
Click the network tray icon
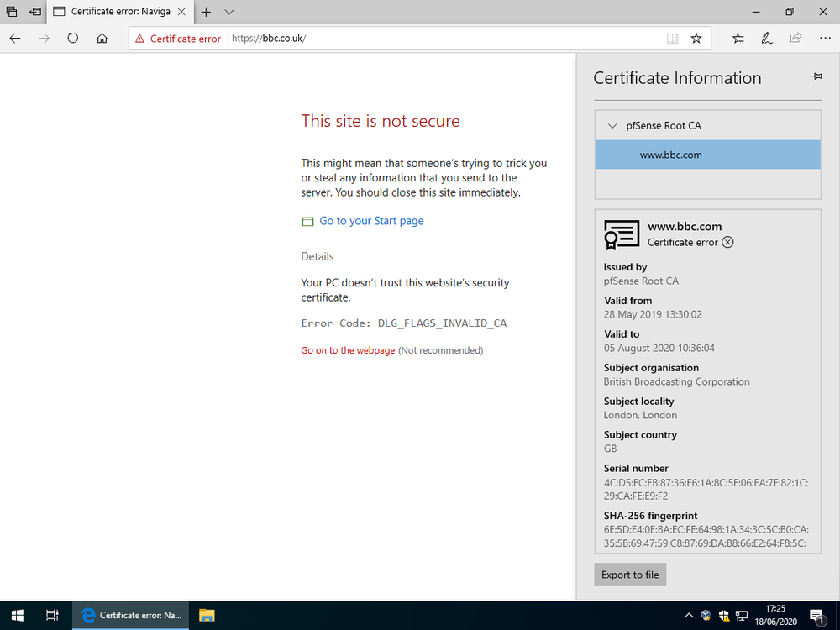(x=742, y=615)
